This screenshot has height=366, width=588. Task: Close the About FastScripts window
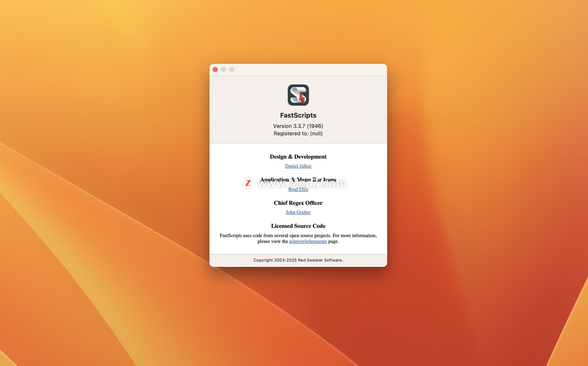coord(215,69)
